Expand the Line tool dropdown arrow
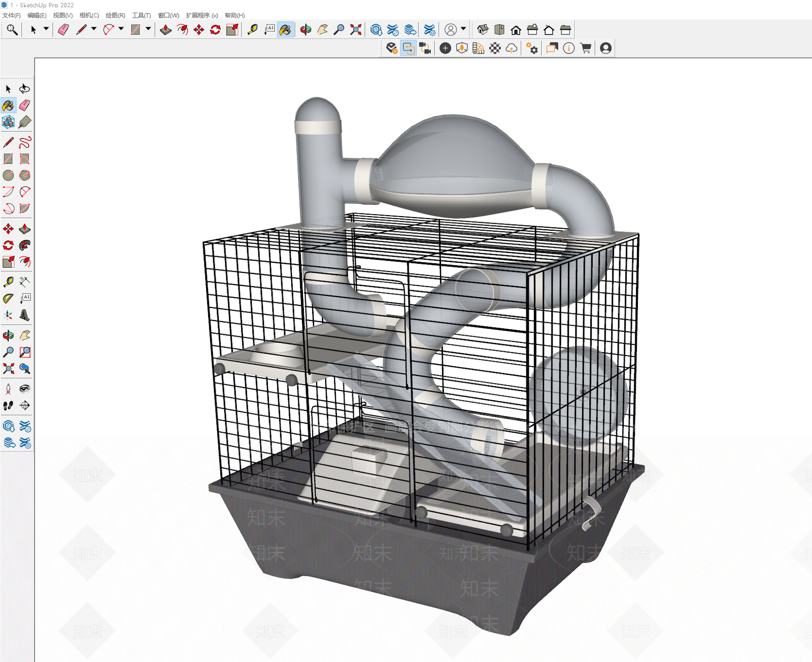Viewport: 812px width, 662px height. [94, 29]
